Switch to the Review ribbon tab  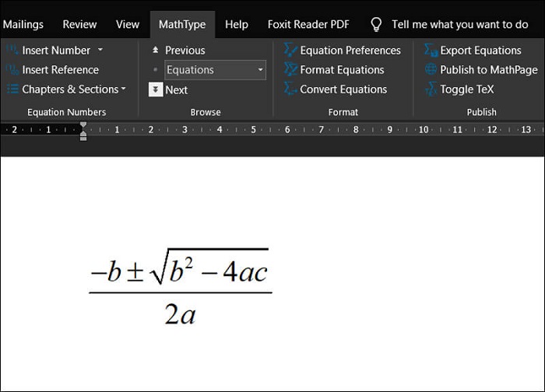pyautogui.click(x=79, y=24)
